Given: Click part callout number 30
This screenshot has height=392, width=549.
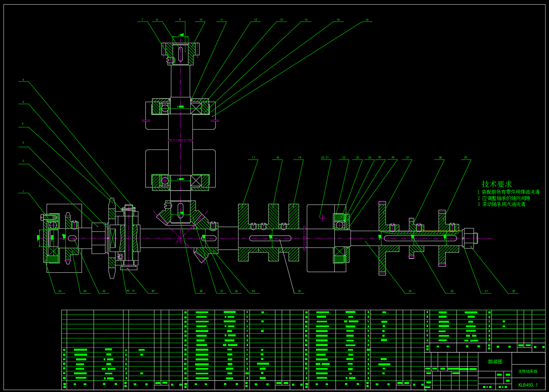Looking at the screenshot, I should (513, 291).
